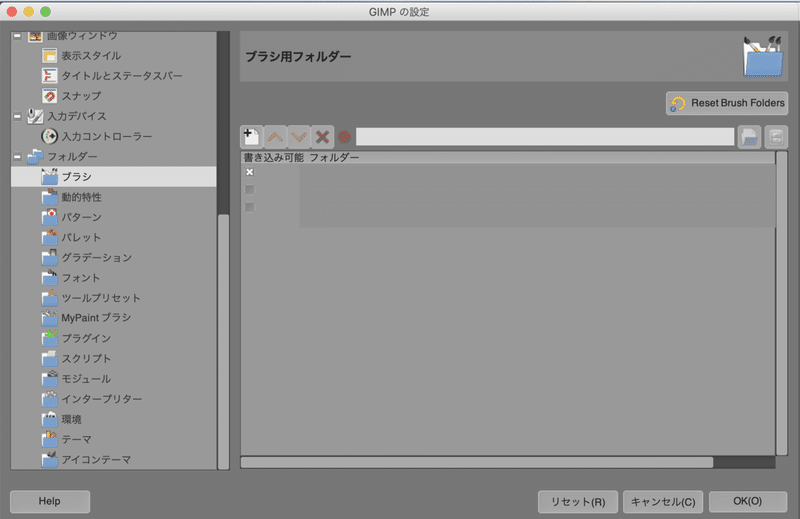This screenshot has height=519, width=800.
Task: Click the タイトルとステータスバー icon
Action: coord(49,76)
